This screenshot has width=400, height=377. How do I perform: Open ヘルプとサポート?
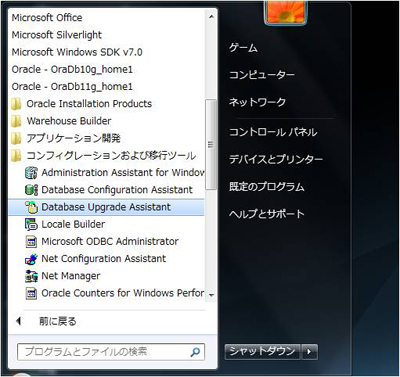pyautogui.click(x=267, y=214)
